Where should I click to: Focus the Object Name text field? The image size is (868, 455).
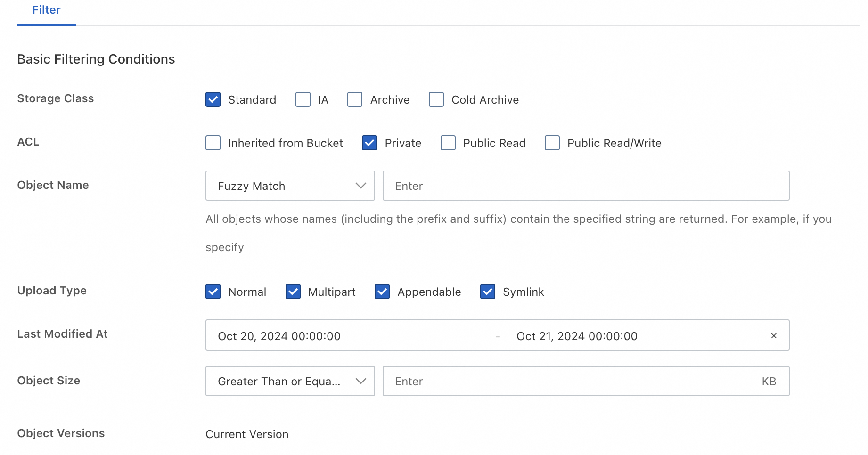586,186
